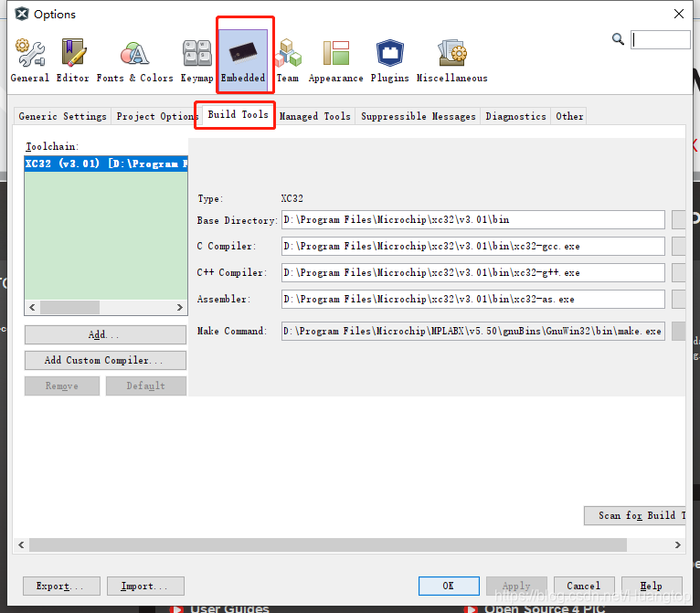
Task: Switch to the Suppressible Messages tab
Action: (418, 116)
